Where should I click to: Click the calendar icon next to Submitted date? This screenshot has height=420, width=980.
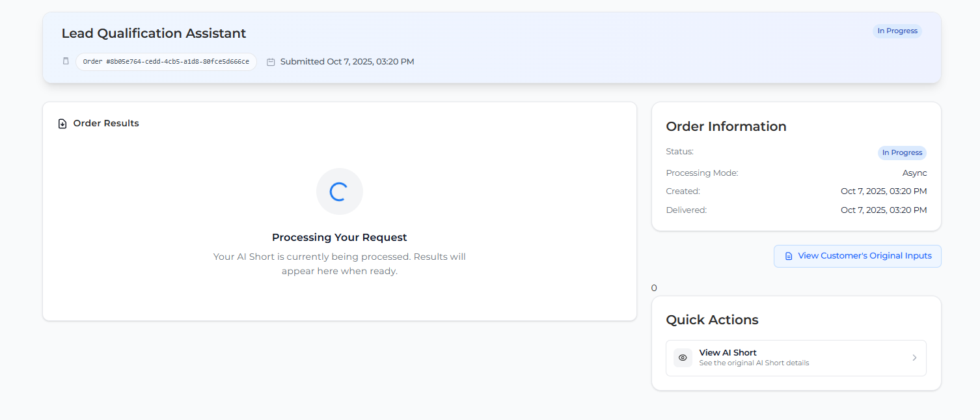click(x=271, y=62)
